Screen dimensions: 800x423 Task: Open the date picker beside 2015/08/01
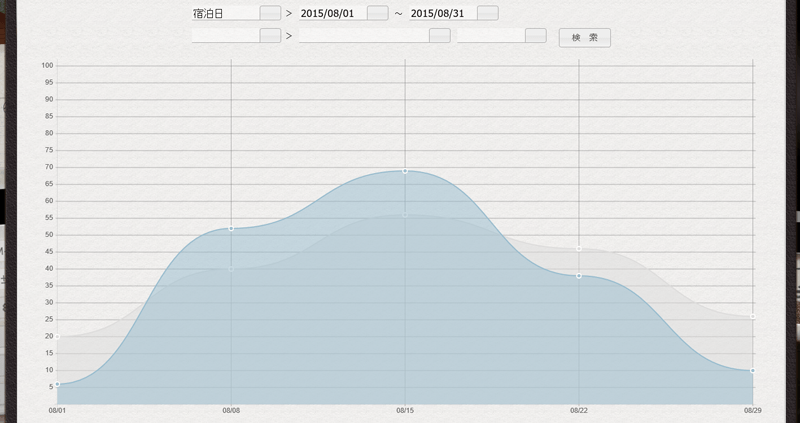pyautogui.click(x=377, y=13)
